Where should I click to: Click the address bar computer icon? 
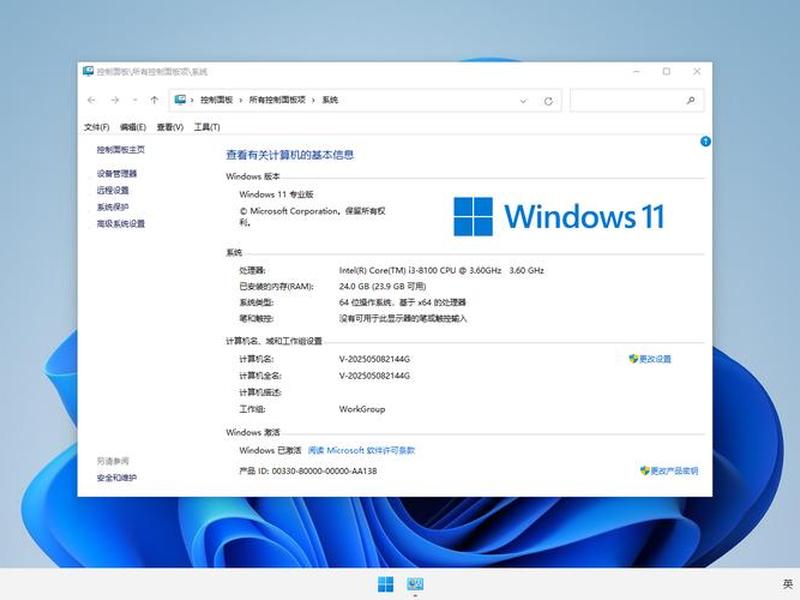(180, 99)
